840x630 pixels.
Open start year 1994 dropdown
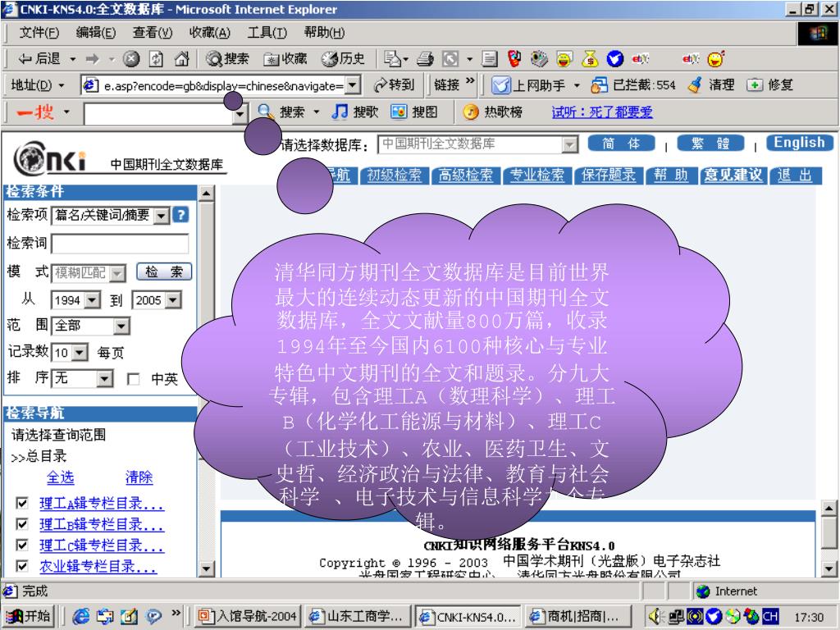pos(93,300)
